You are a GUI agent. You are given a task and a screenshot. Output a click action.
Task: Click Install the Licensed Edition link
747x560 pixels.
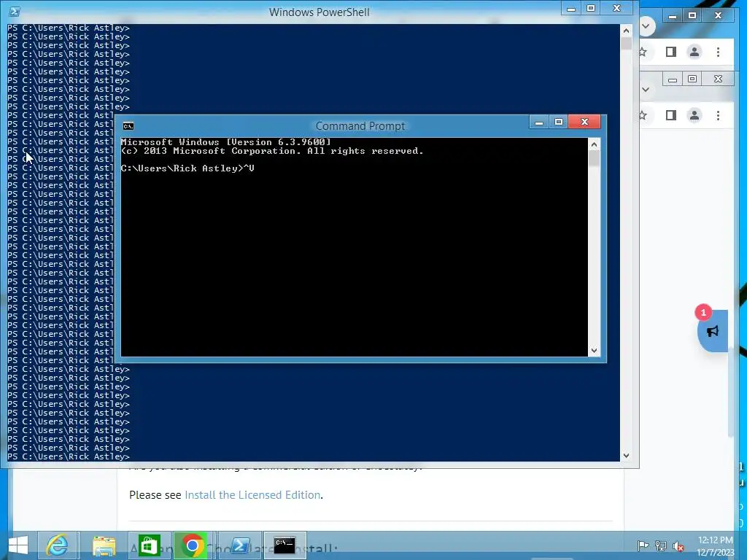pyautogui.click(x=252, y=495)
